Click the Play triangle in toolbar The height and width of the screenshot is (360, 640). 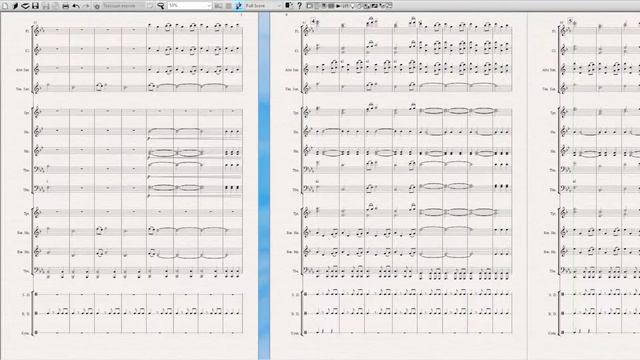pyautogui.click(x=338, y=6)
